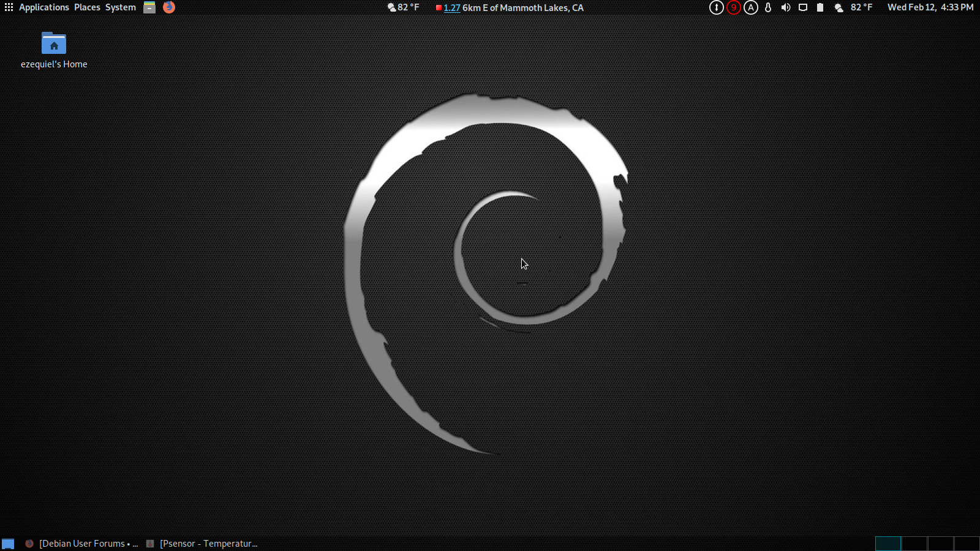Click the 'ezequiel's Home' desktop label
Viewport: 980px width, 551px height.
click(x=54, y=64)
